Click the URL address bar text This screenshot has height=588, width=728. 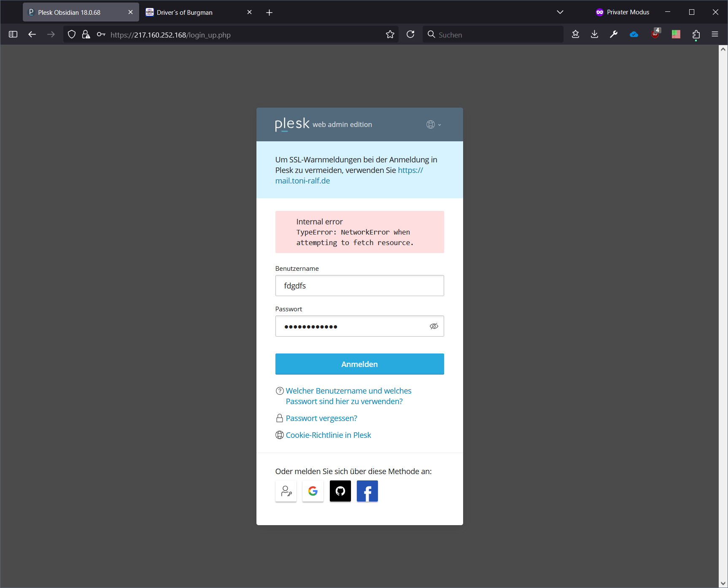pos(170,35)
